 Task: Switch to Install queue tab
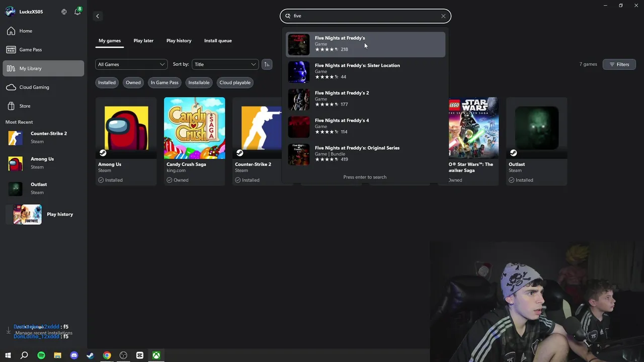218,41
